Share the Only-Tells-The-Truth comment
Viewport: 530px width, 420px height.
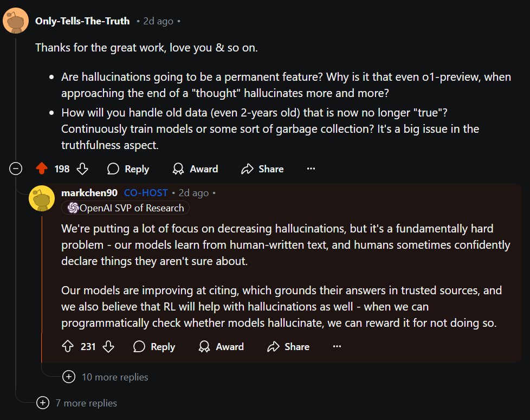tap(263, 169)
